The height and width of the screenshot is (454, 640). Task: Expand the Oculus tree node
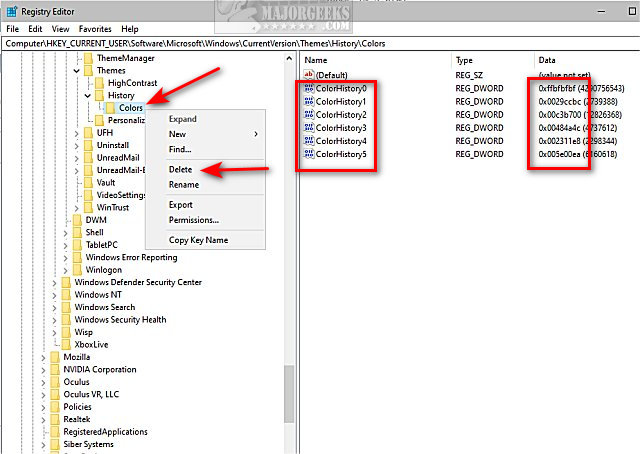(43, 382)
